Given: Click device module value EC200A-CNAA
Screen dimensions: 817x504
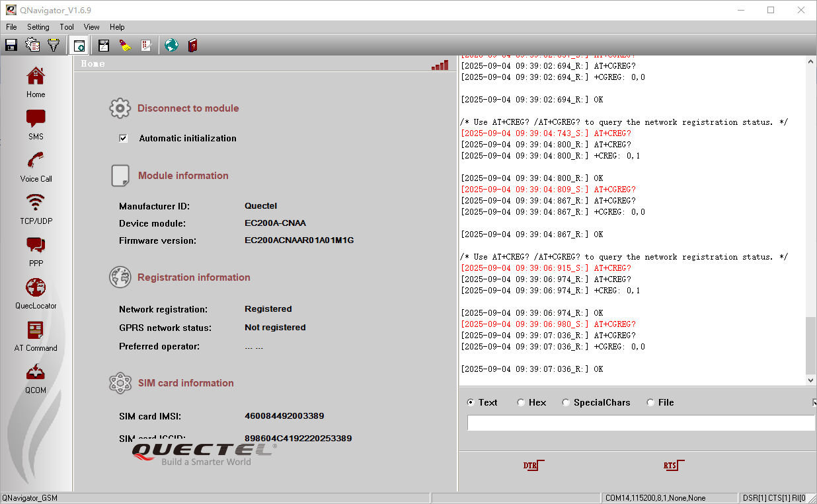Looking at the screenshot, I should [275, 223].
